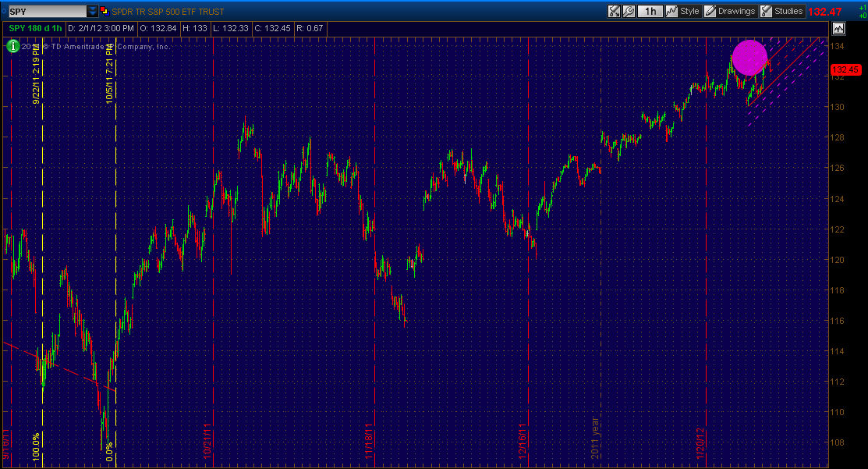Viewport: 868px width, 469px height.
Task: Click the small chart icon above the price axis
Action: coord(838,28)
